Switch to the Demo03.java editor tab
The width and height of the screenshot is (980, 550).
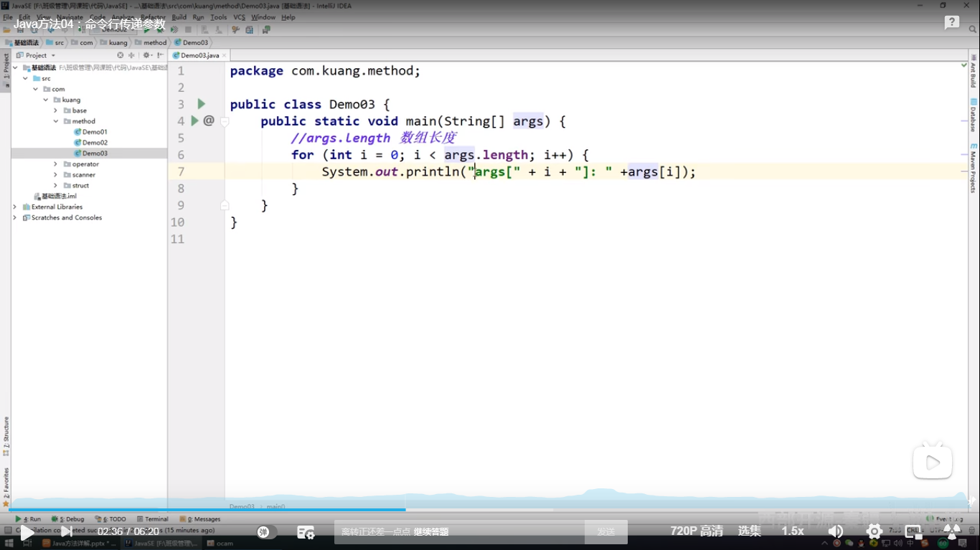200,55
